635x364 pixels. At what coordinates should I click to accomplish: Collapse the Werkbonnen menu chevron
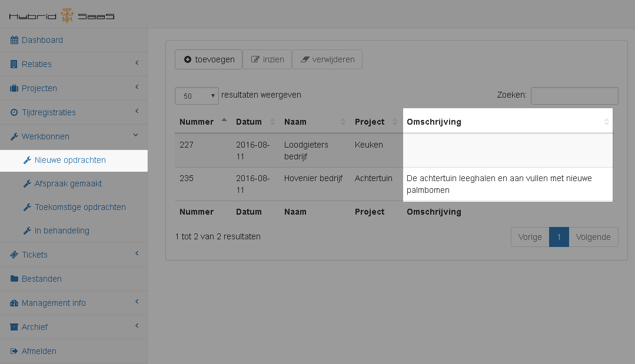(136, 136)
